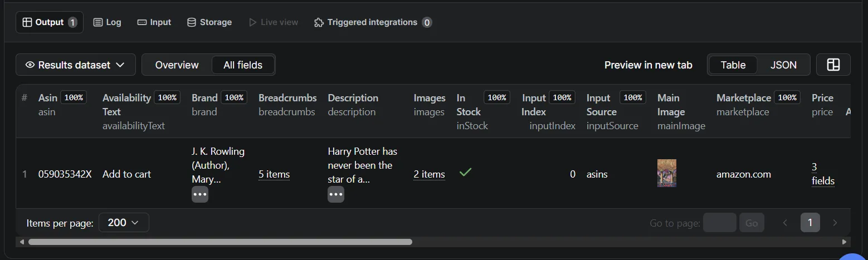This screenshot has width=868, height=260.
Task: Open the Items per page 200 dropdown
Action: tap(124, 223)
